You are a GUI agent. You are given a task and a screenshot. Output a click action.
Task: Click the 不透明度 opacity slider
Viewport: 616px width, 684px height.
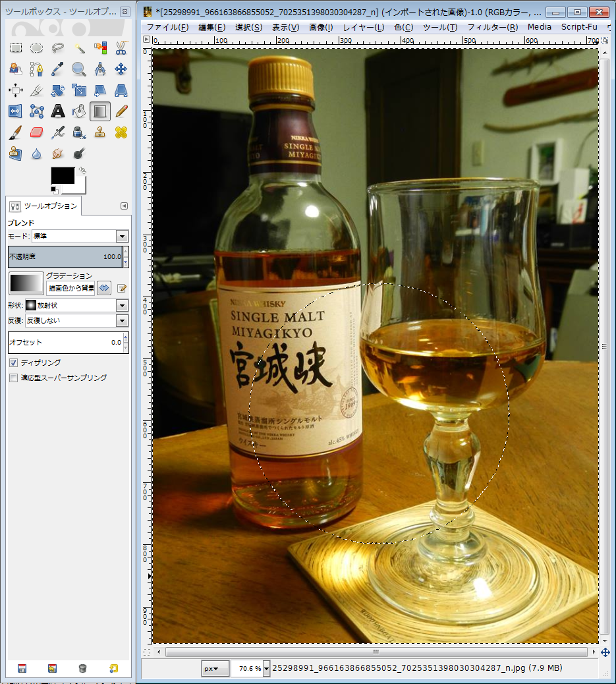[x=65, y=256]
